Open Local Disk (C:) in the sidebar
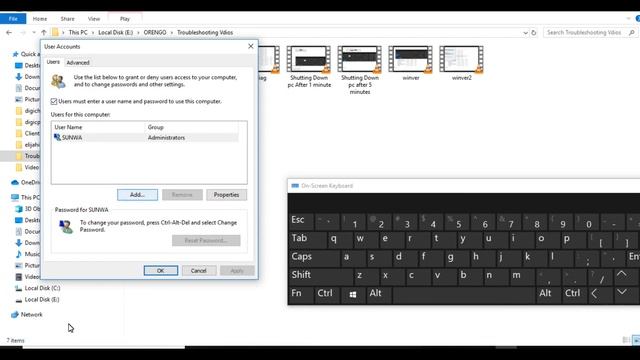640x360 pixels. [42, 288]
